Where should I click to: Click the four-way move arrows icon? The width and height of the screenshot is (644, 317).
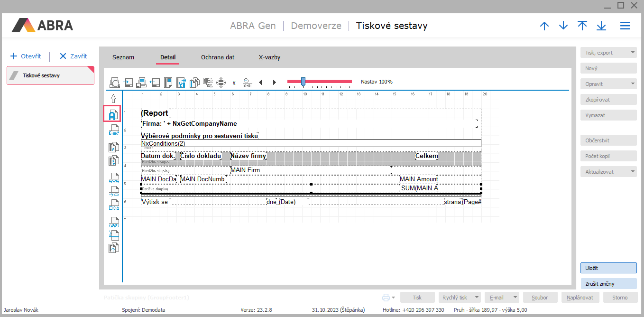pos(221,83)
